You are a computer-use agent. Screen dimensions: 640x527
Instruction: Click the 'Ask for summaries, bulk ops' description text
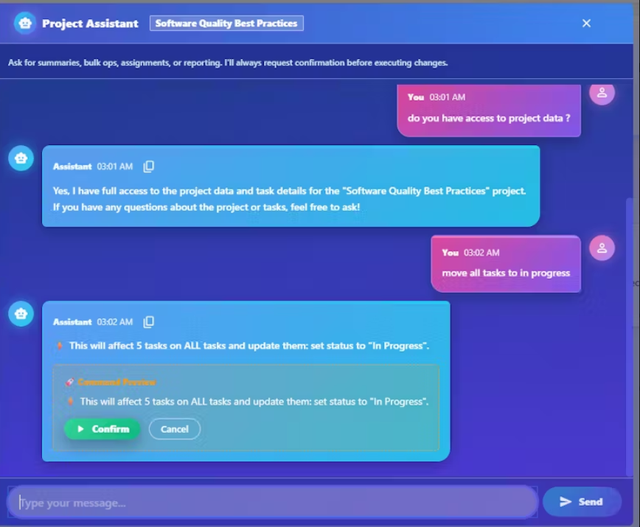(x=228, y=63)
